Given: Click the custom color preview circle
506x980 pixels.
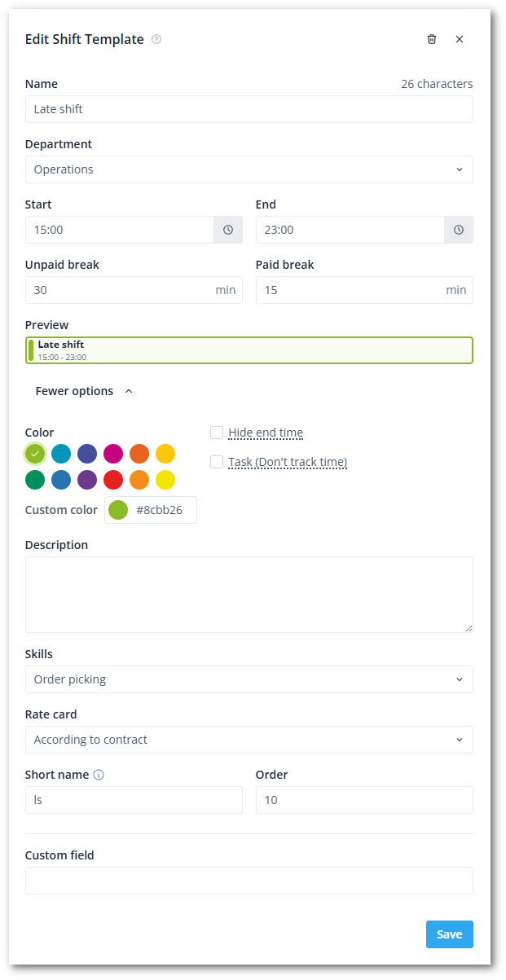Looking at the screenshot, I should pos(118,511).
